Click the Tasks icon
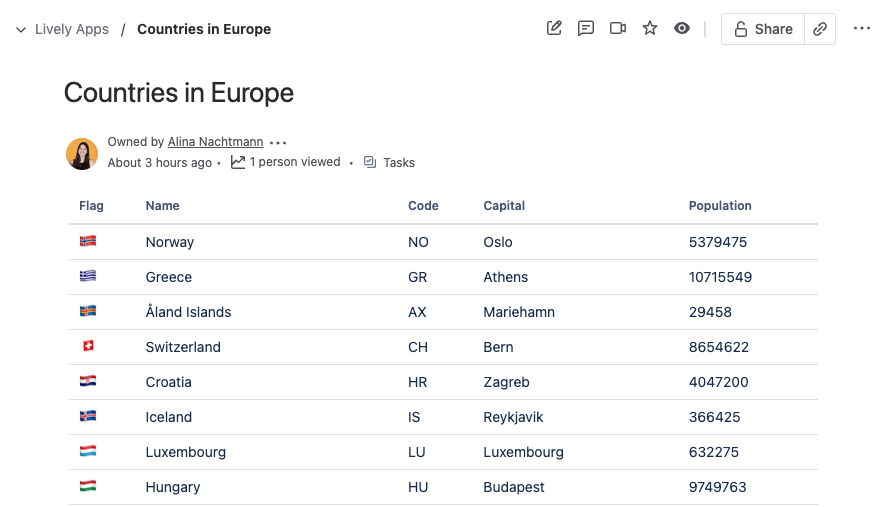 click(x=370, y=162)
